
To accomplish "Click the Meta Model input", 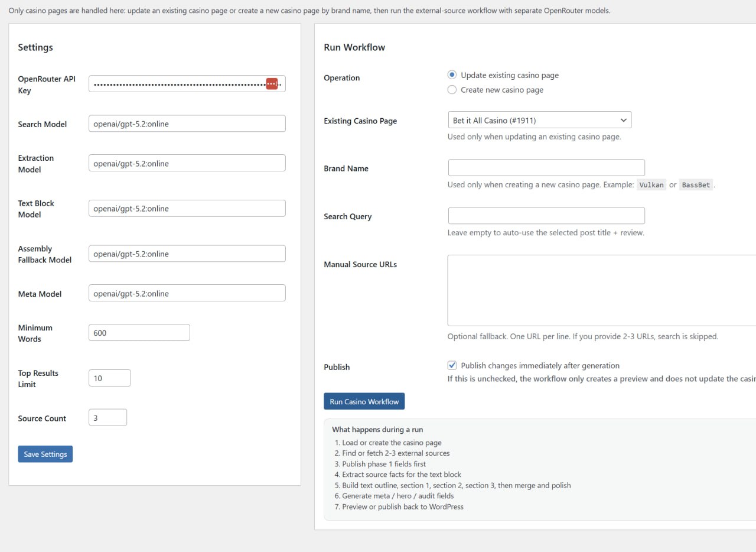I will coord(187,293).
